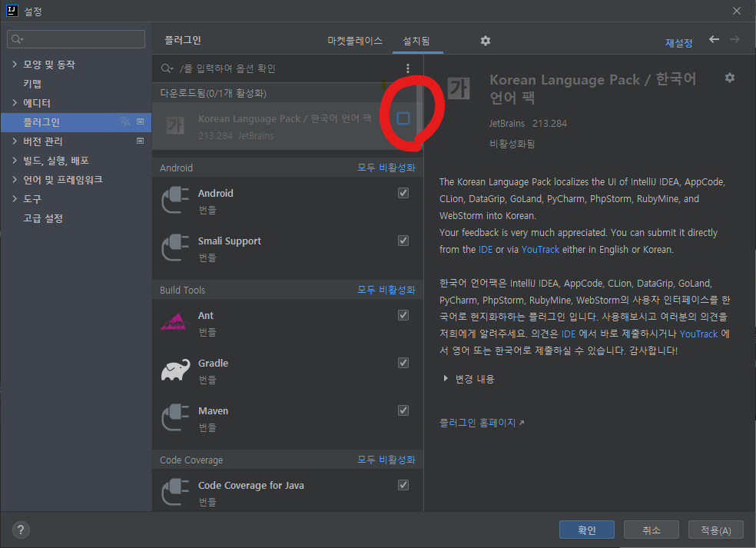
Task: Enable the Korean Language Pack checkbox
Action: tap(403, 118)
